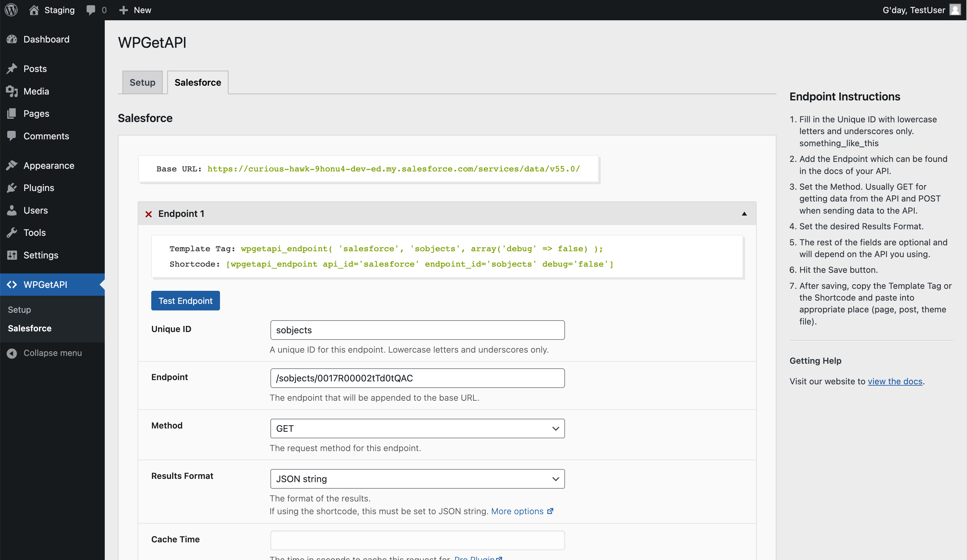
Task: Click the TestUser avatar icon
Action: tap(955, 10)
